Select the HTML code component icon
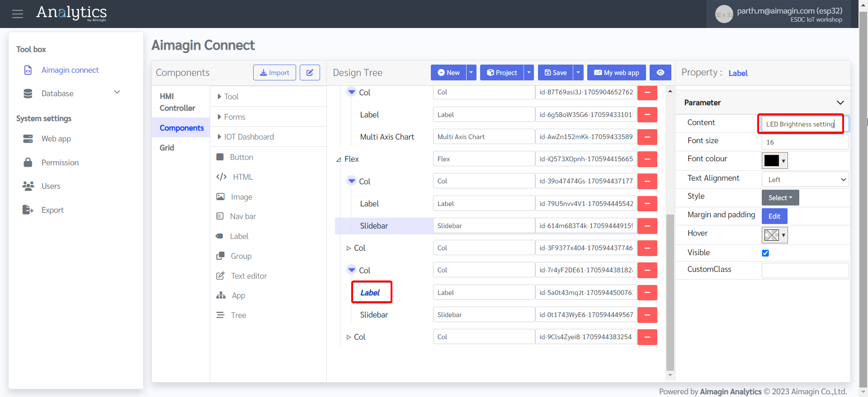This screenshot has height=397, width=868. coord(222,177)
